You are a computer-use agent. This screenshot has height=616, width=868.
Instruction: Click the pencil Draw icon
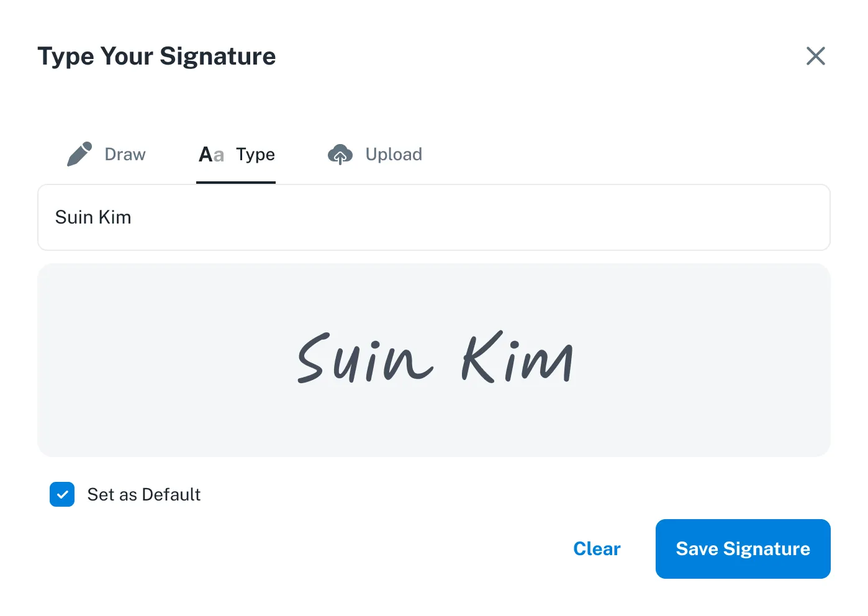pos(79,154)
